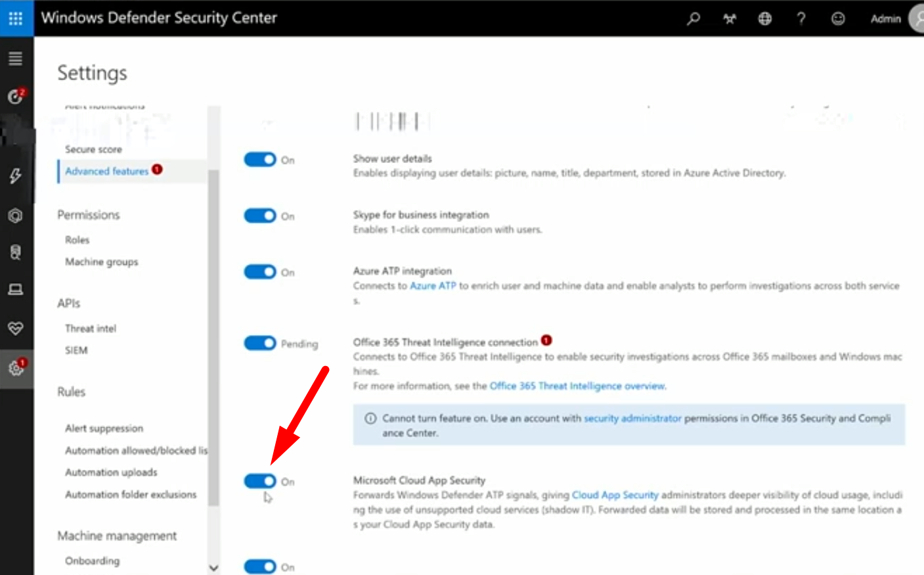The image size is (924, 575).
Task: Open Automation folder exclusions
Action: (x=131, y=494)
